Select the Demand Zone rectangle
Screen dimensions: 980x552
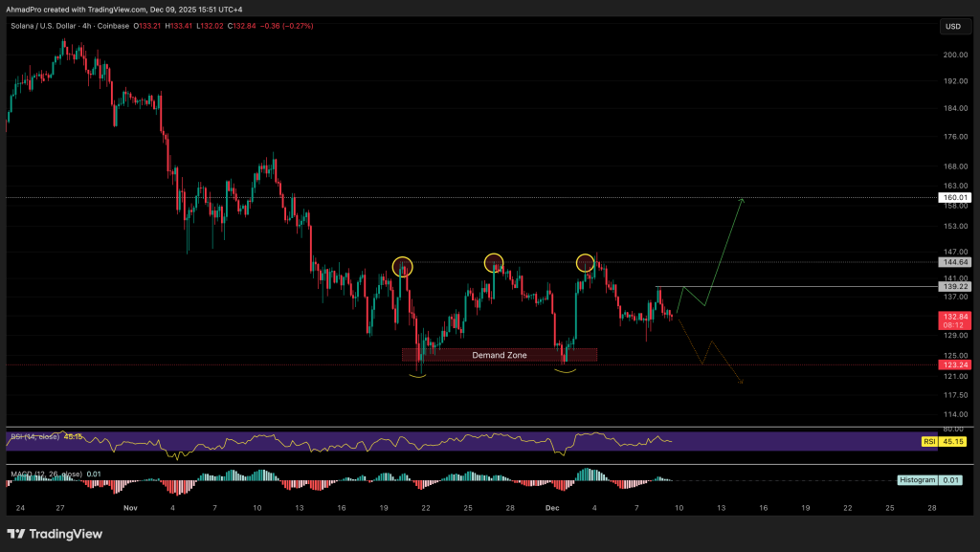(499, 355)
